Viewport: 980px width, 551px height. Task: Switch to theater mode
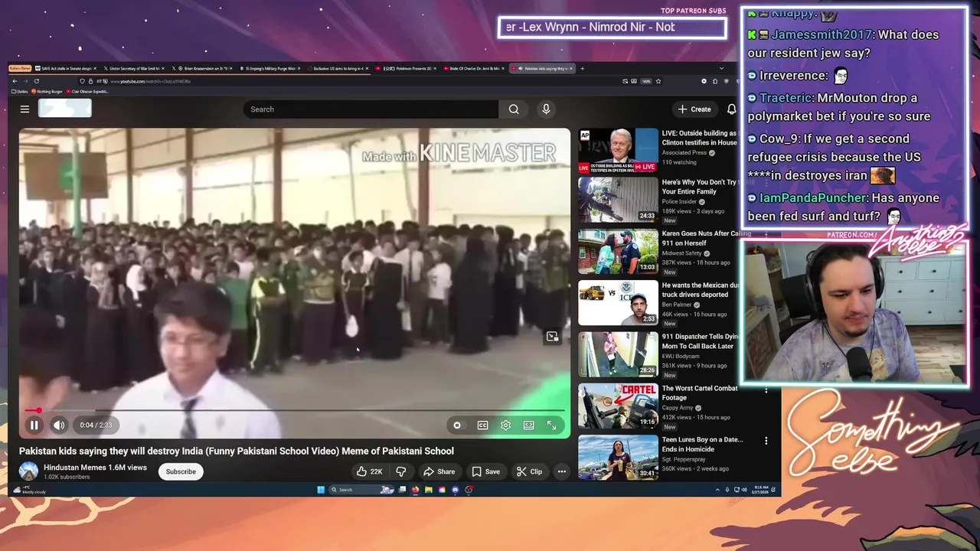(x=528, y=425)
